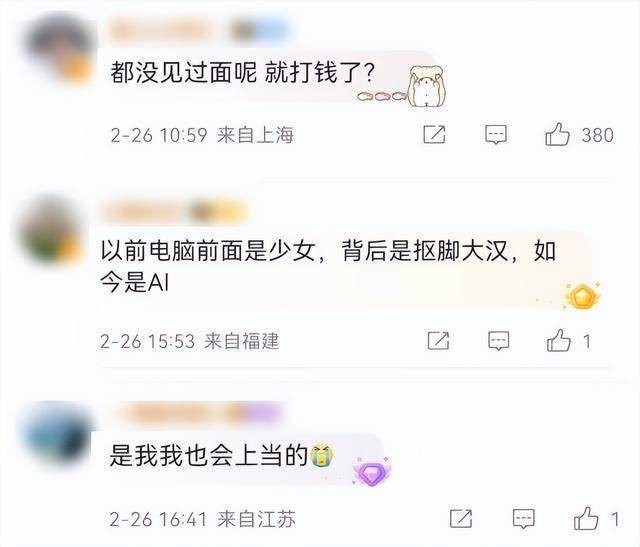Click the purple diamond badge on third comment
The width and height of the screenshot is (640, 547).
pyautogui.click(x=371, y=472)
